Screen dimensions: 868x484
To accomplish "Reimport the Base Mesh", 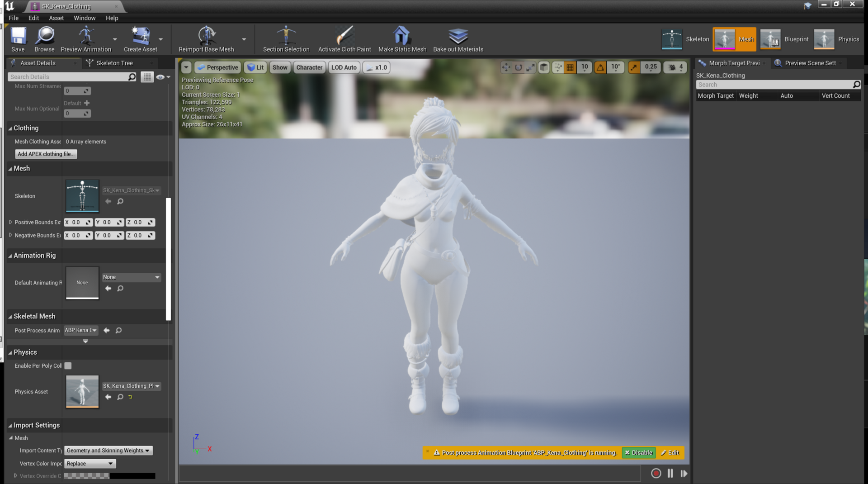I will [x=206, y=39].
